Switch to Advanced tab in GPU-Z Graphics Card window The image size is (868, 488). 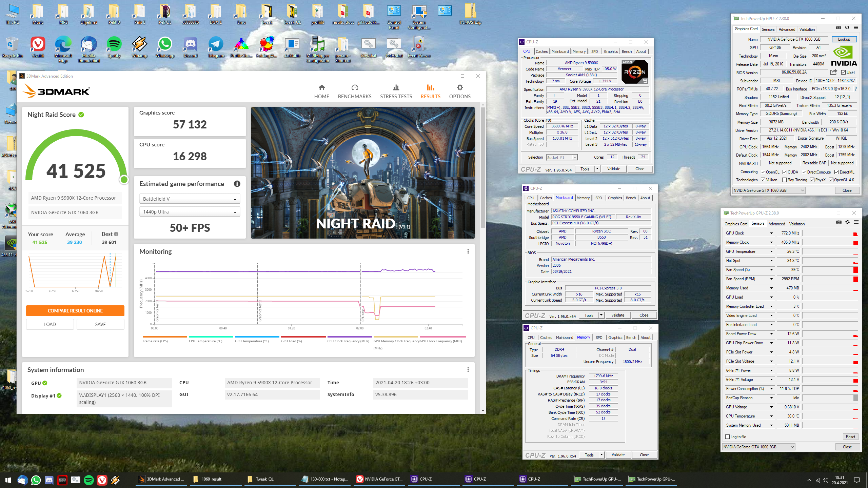[787, 29]
